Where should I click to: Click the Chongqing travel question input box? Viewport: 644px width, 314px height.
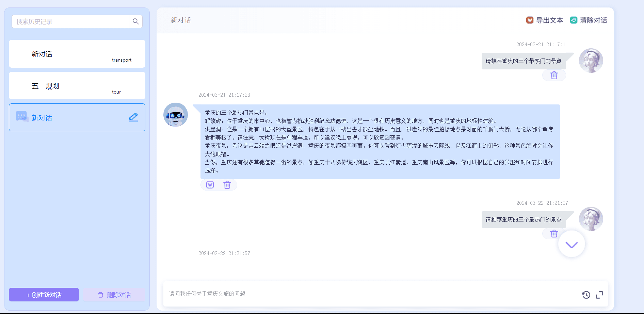371,294
